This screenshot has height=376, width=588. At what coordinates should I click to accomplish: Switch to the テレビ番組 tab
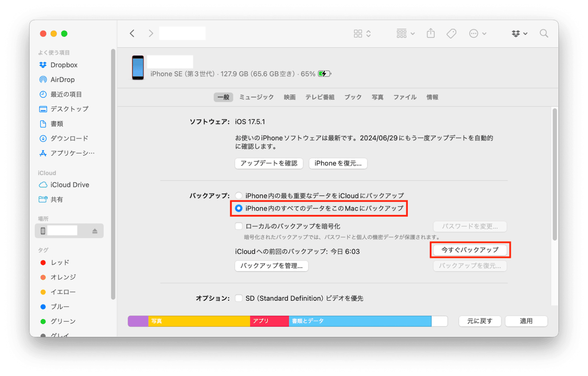coord(320,97)
